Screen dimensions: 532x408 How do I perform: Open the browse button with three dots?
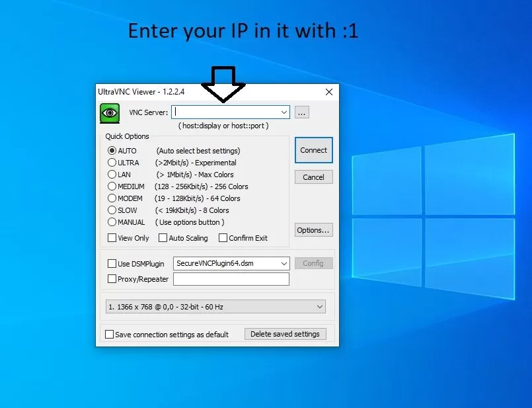click(301, 112)
